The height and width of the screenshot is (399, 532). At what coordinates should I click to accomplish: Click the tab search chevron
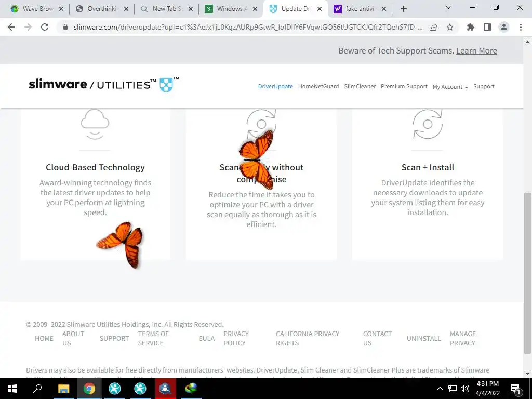pos(448,7)
